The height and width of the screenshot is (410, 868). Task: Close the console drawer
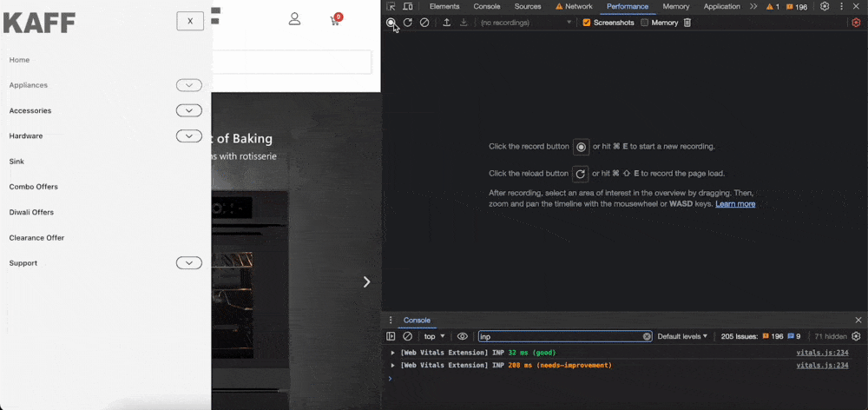pyautogui.click(x=858, y=321)
